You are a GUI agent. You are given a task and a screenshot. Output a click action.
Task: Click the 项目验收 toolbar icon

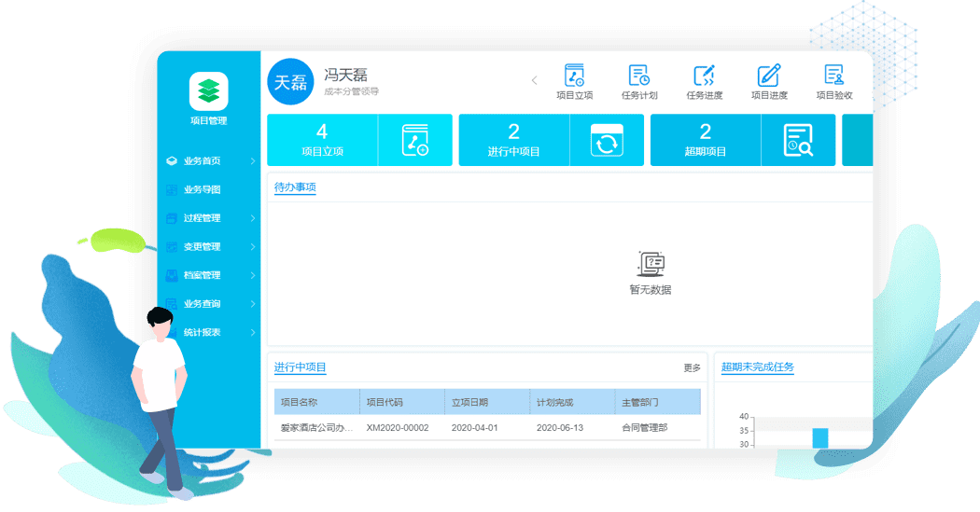pyautogui.click(x=834, y=76)
